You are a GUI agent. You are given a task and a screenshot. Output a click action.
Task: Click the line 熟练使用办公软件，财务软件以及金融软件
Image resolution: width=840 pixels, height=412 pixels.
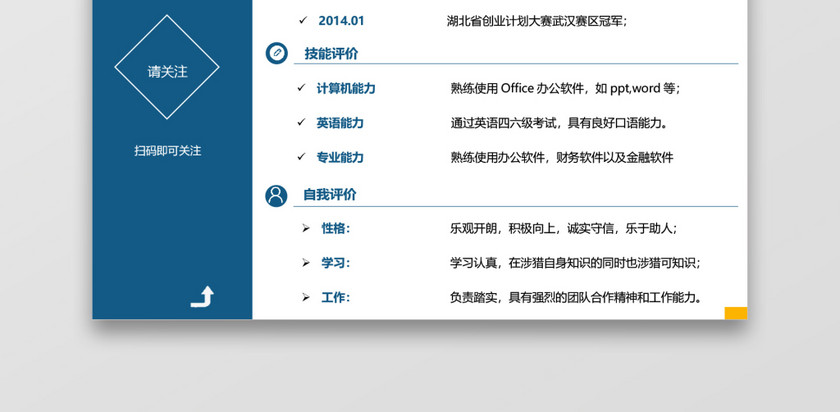coord(561,158)
